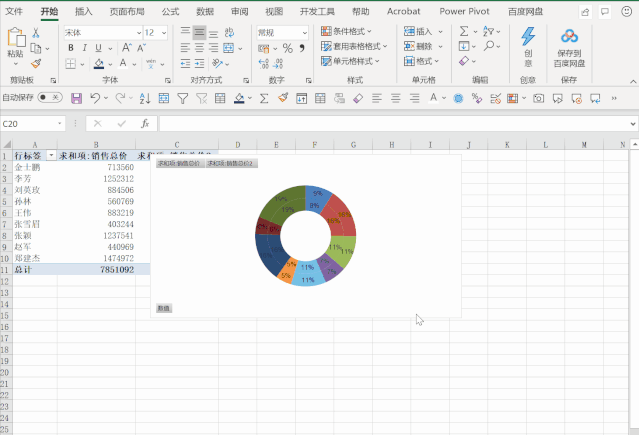
Task: Switch to the Data tab
Action: pyautogui.click(x=205, y=11)
